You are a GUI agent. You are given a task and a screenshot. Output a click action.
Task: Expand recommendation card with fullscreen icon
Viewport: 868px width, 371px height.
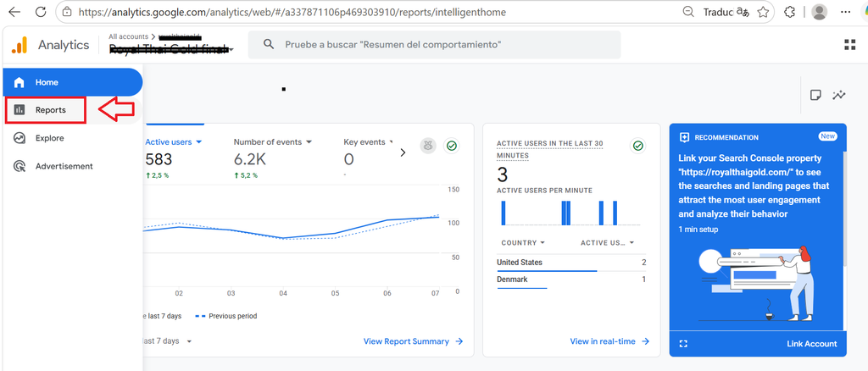pyautogui.click(x=683, y=344)
